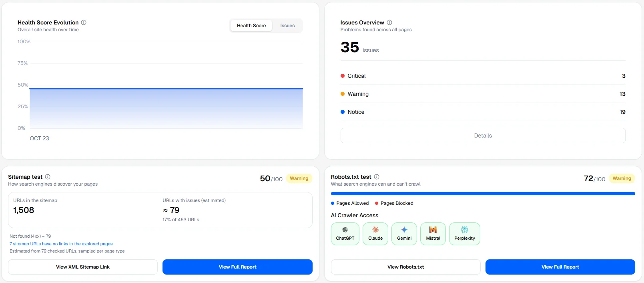Switch to the Issues tab

287,26
